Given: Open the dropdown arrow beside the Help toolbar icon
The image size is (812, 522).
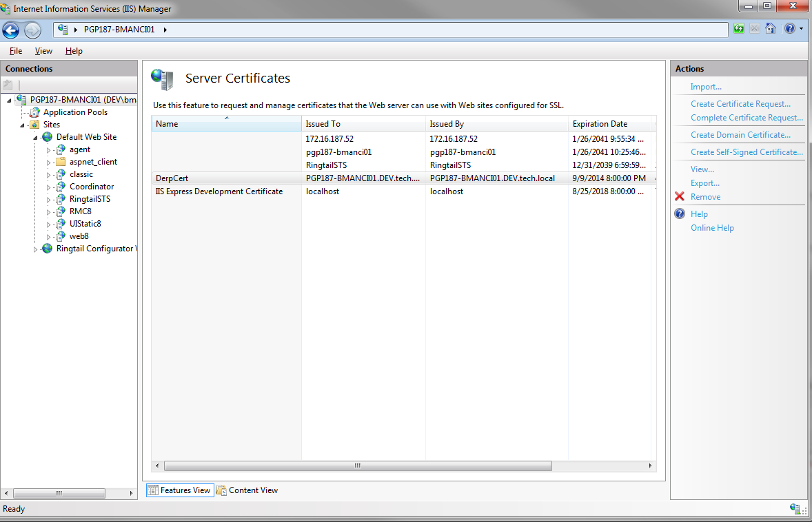Looking at the screenshot, I should coord(801,29).
